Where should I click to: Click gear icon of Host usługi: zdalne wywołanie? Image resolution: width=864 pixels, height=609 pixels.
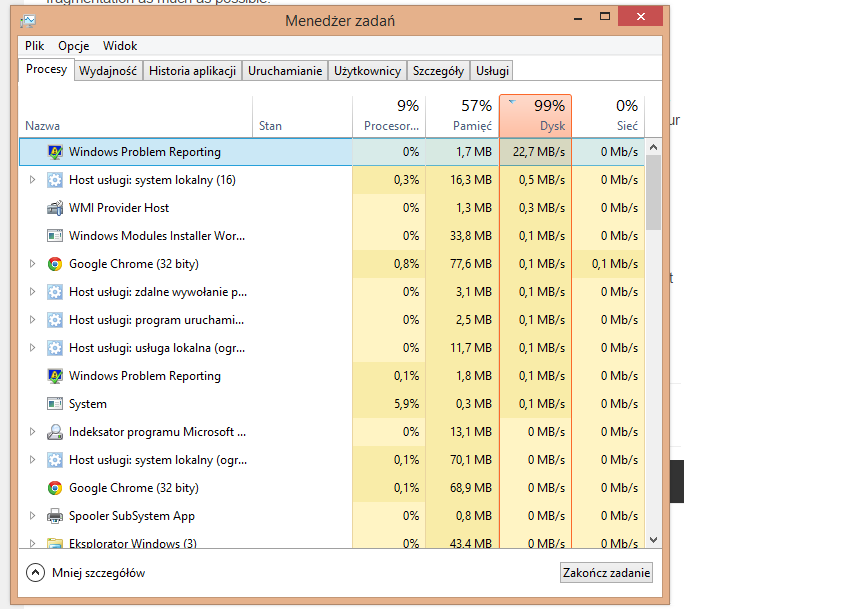[x=55, y=292]
